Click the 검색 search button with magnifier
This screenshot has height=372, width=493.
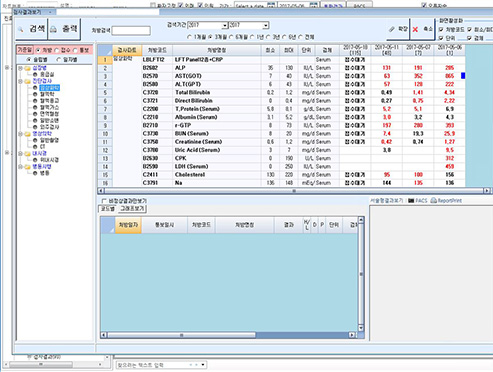32,29
